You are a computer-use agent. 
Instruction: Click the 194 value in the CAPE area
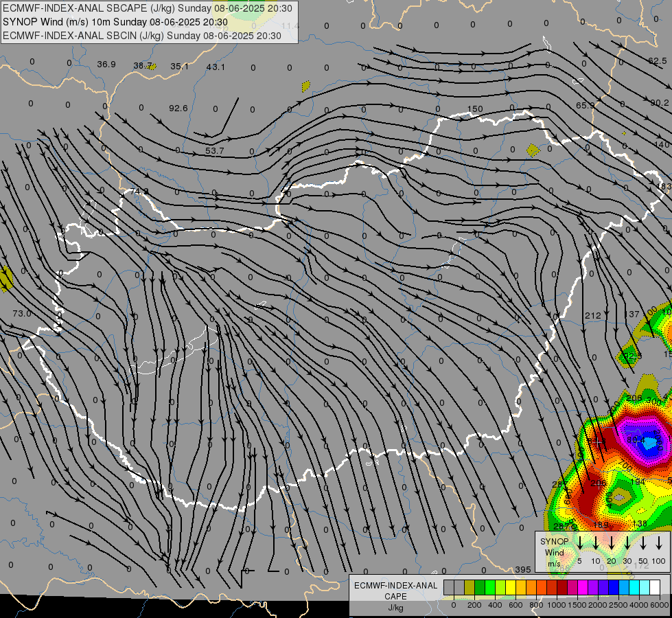pyautogui.click(x=638, y=481)
